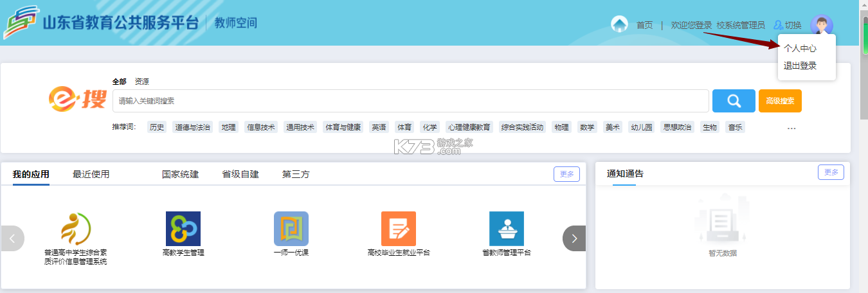Viewport: 868px width, 293px height.
Task: Click the 道德与法治 keyword tag
Action: tap(192, 127)
